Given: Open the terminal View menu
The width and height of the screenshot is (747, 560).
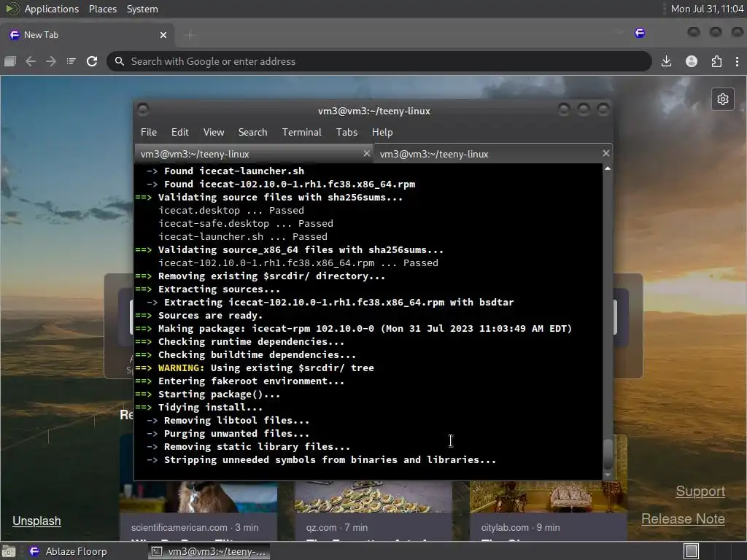Looking at the screenshot, I should (x=214, y=132).
